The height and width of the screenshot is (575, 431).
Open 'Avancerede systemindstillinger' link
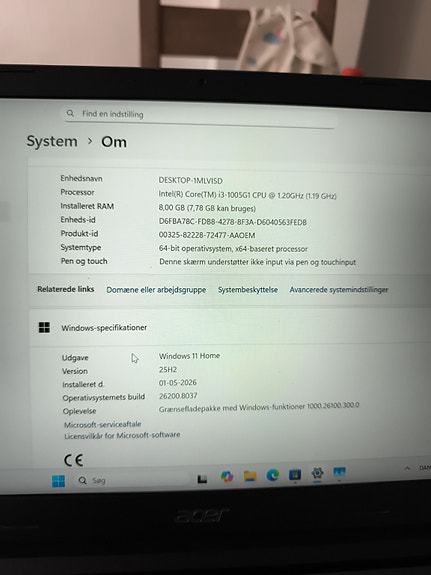click(339, 290)
